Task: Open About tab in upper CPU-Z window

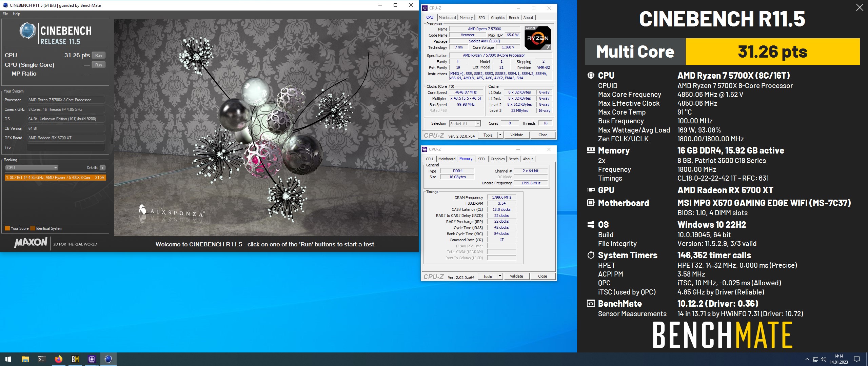Action: pyautogui.click(x=528, y=18)
